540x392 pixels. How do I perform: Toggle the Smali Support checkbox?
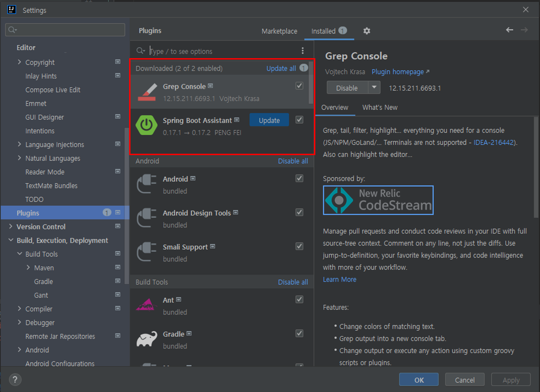[x=299, y=246]
